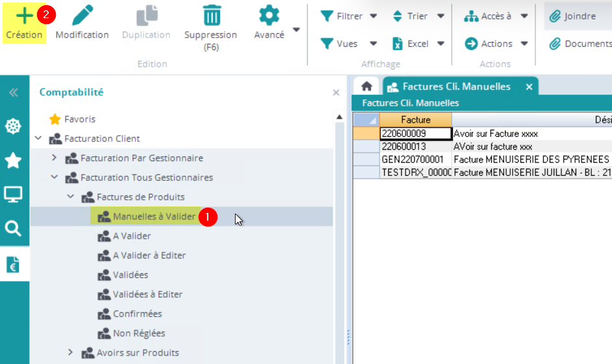The width and height of the screenshot is (612, 364).
Task: Open the Filtrer dropdown arrow
Action: coord(373,16)
